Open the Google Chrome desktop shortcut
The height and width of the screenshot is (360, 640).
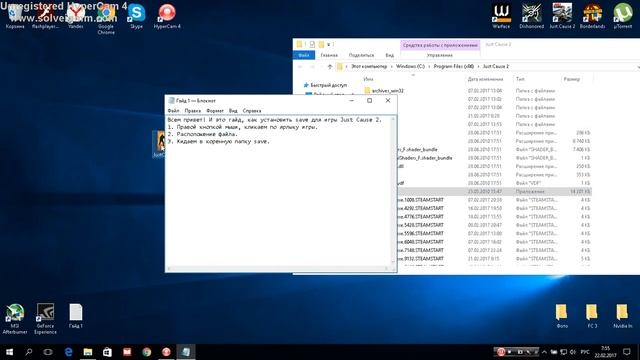click(106, 19)
